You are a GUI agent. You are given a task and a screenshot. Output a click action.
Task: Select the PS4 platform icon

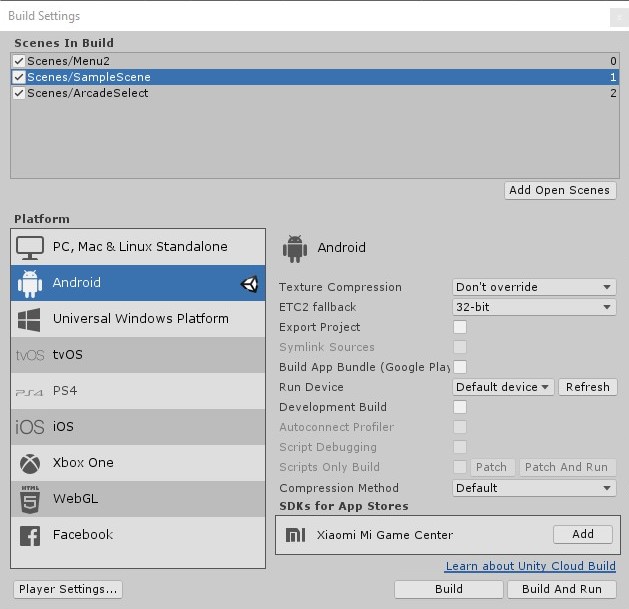[x=30, y=391]
